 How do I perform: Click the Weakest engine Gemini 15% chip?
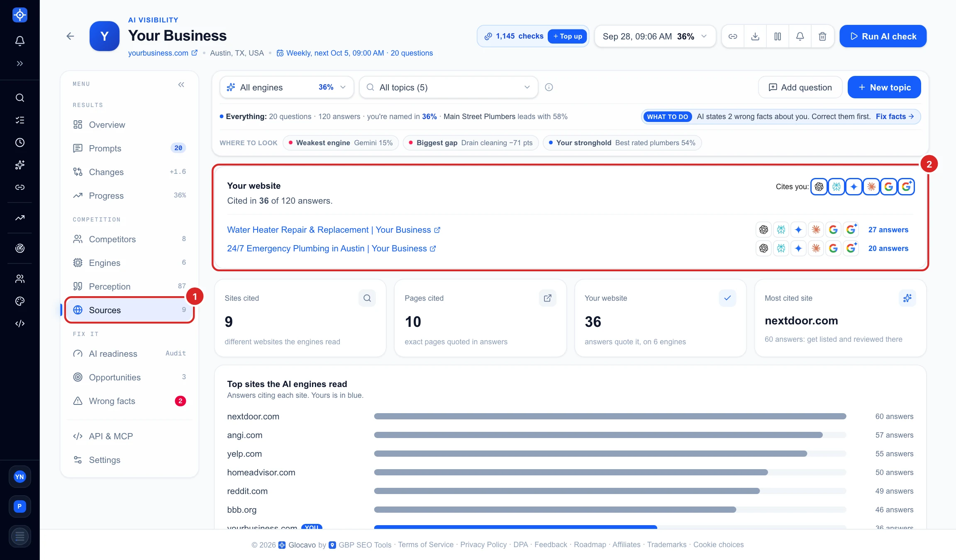pyautogui.click(x=341, y=143)
